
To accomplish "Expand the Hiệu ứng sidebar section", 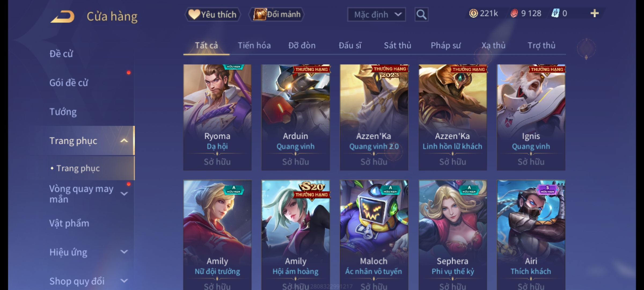I will [x=124, y=252].
